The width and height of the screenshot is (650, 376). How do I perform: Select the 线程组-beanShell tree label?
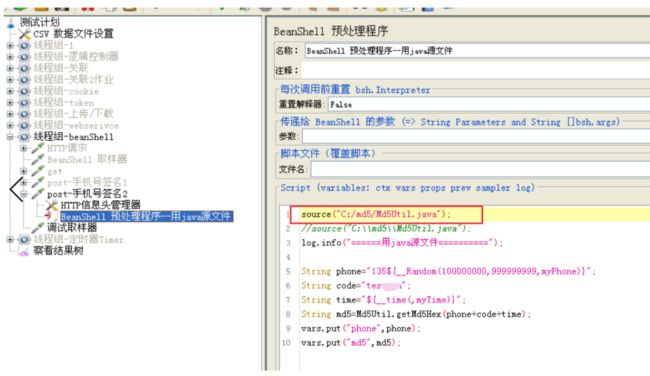point(73,137)
